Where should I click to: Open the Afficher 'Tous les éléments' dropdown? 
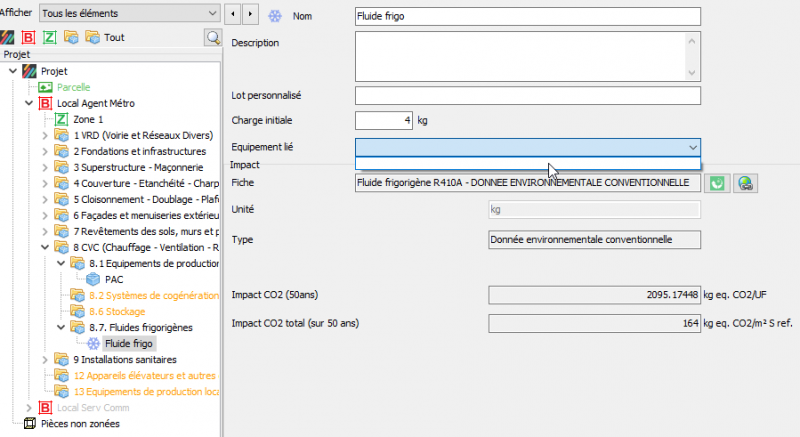(129, 13)
